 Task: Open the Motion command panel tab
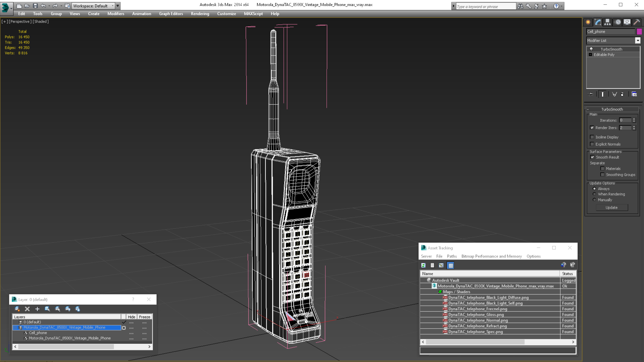tap(617, 22)
